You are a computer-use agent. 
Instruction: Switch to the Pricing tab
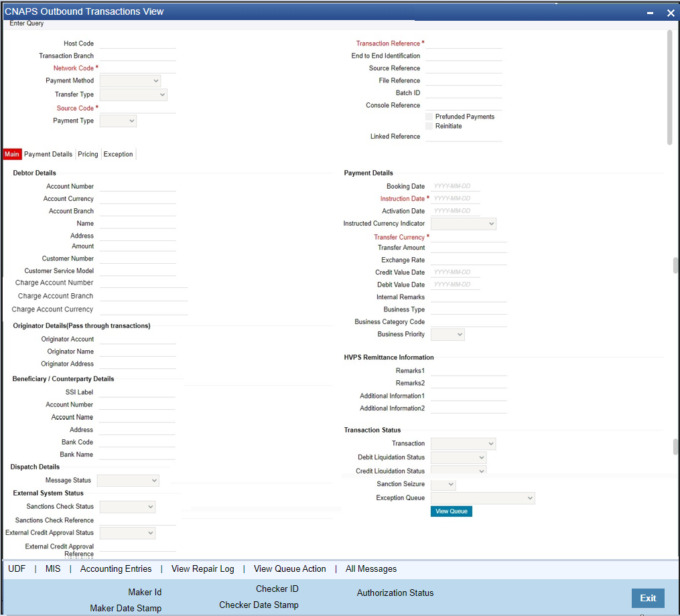[x=88, y=154]
